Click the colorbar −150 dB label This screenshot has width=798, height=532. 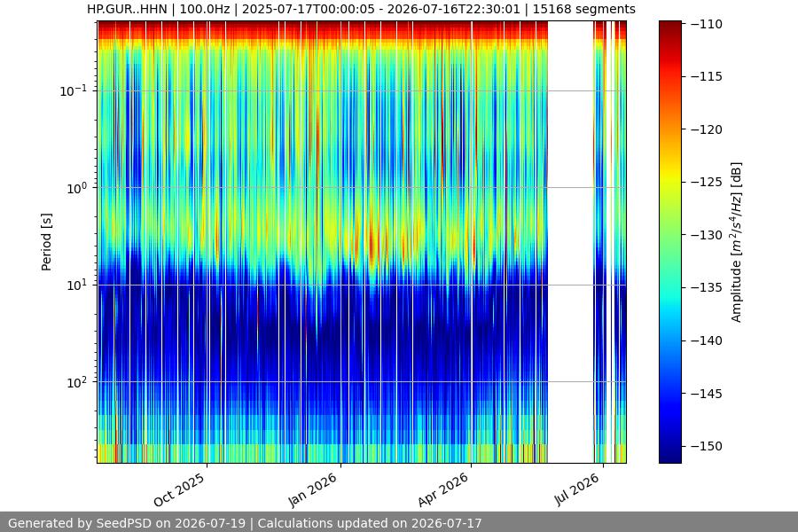click(707, 446)
